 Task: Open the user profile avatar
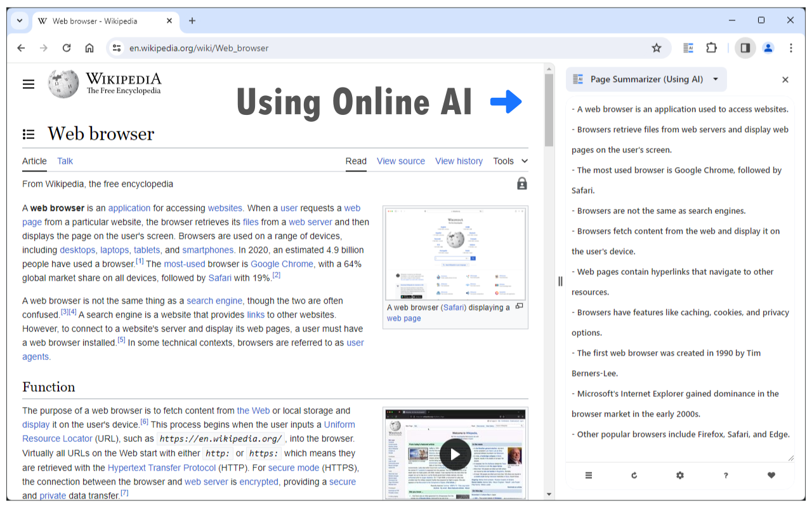[768, 48]
